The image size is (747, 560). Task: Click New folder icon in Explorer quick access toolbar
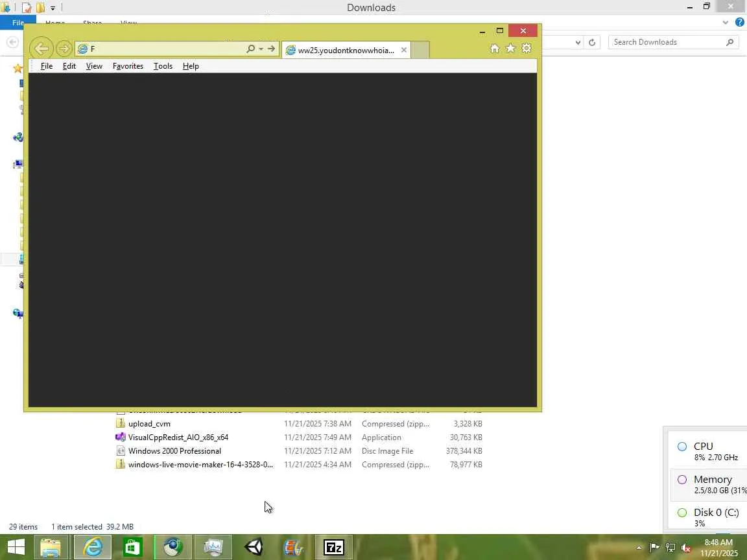tap(40, 8)
